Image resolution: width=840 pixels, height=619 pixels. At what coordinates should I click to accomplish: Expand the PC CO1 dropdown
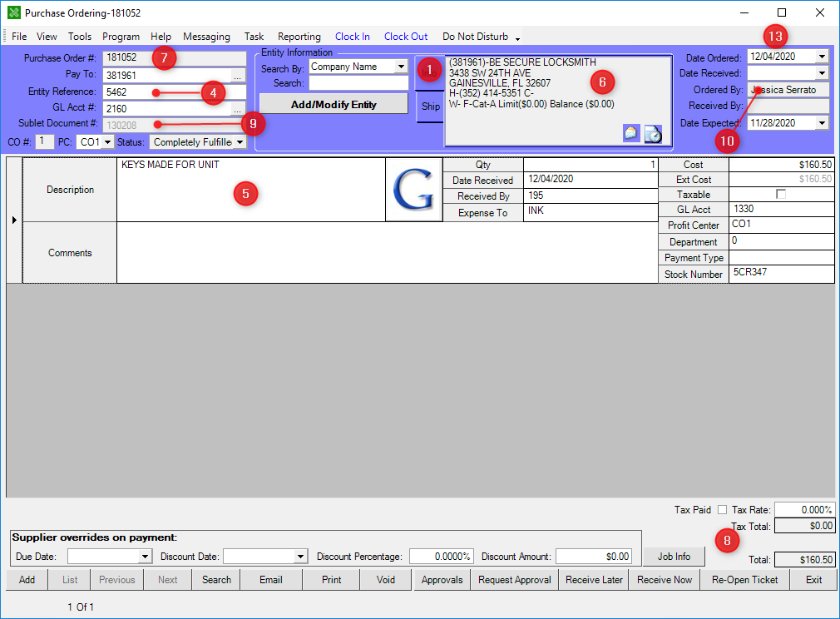107,142
